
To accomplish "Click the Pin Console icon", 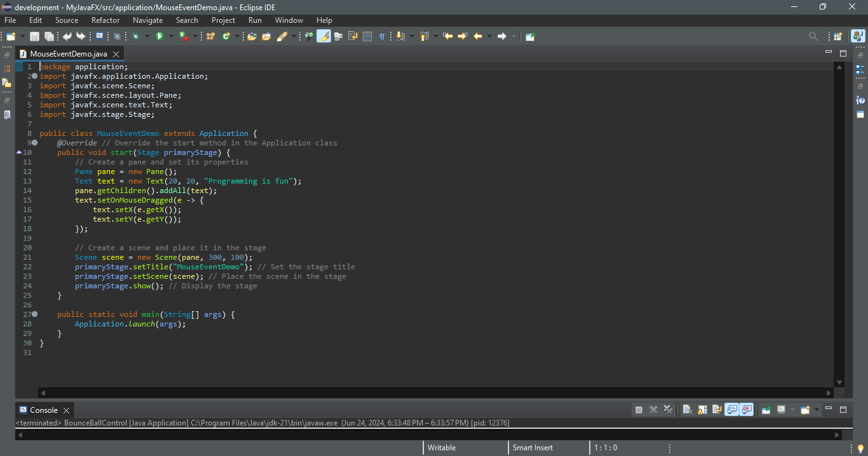I will pos(766,410).
